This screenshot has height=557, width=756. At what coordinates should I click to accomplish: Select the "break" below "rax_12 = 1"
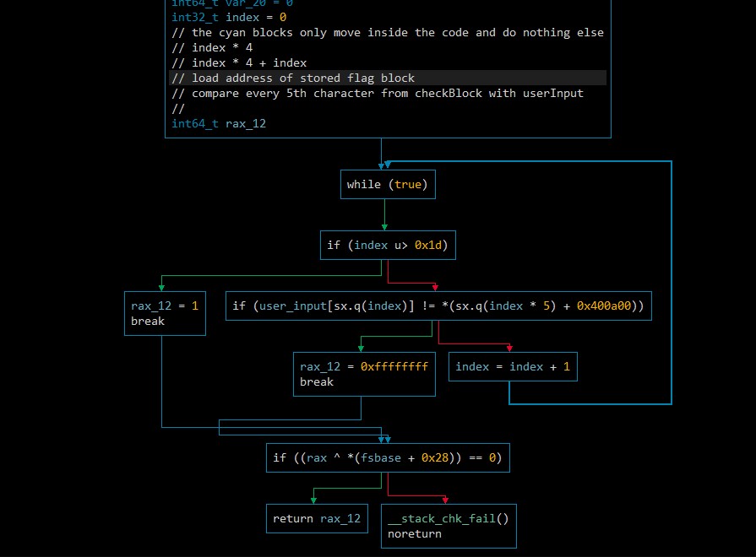(x=148, y=322)
